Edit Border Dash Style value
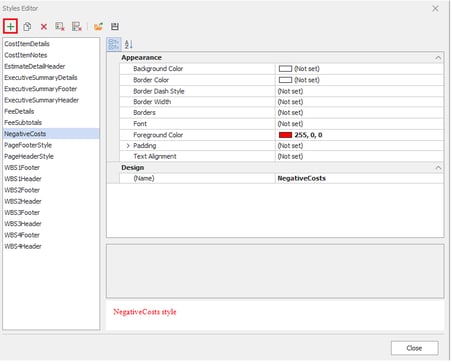Screen dimensions: 452x364 pos(359,91)
